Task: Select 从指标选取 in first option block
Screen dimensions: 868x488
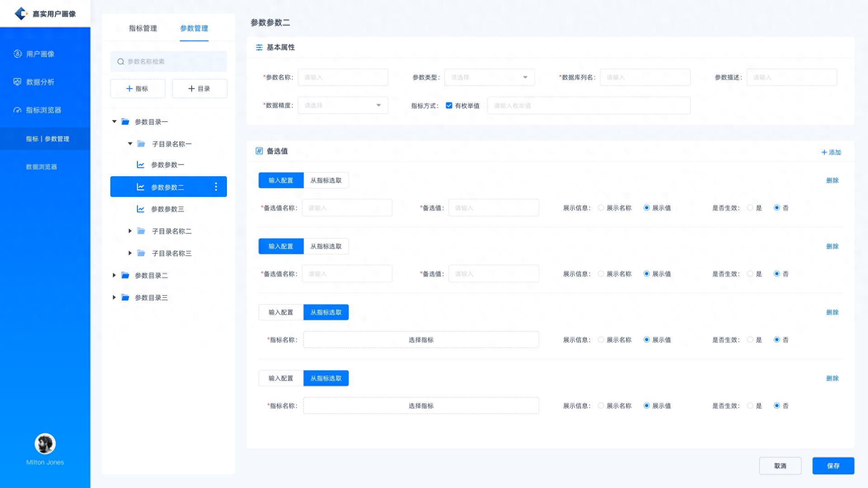Action: point(326,180)
